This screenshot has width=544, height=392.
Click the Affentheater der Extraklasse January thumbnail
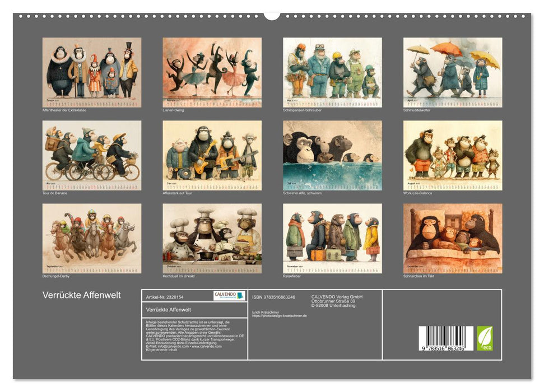tap(91, 72)
